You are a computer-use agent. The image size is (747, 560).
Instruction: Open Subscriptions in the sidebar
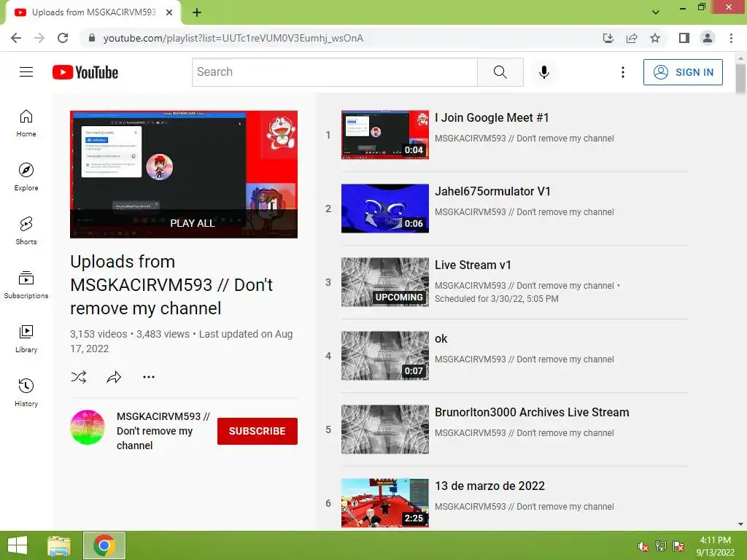tap(26, 284)
